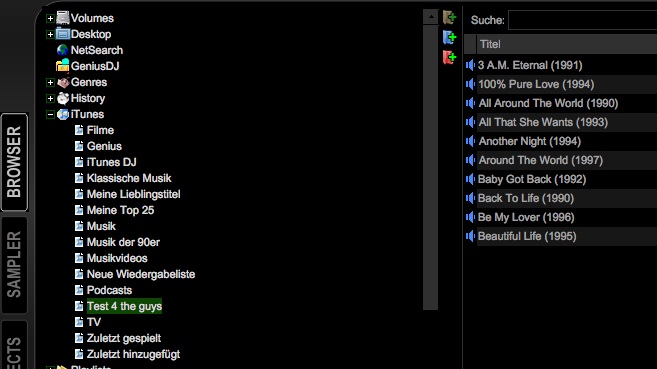Open the Klassische Musik playlist

pyautogui.click(x=129, y=178)
